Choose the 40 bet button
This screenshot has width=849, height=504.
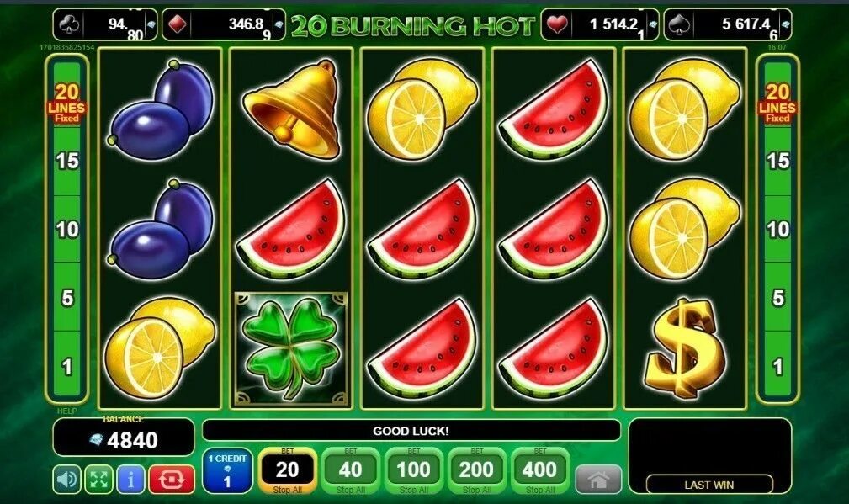click(350, 470)
